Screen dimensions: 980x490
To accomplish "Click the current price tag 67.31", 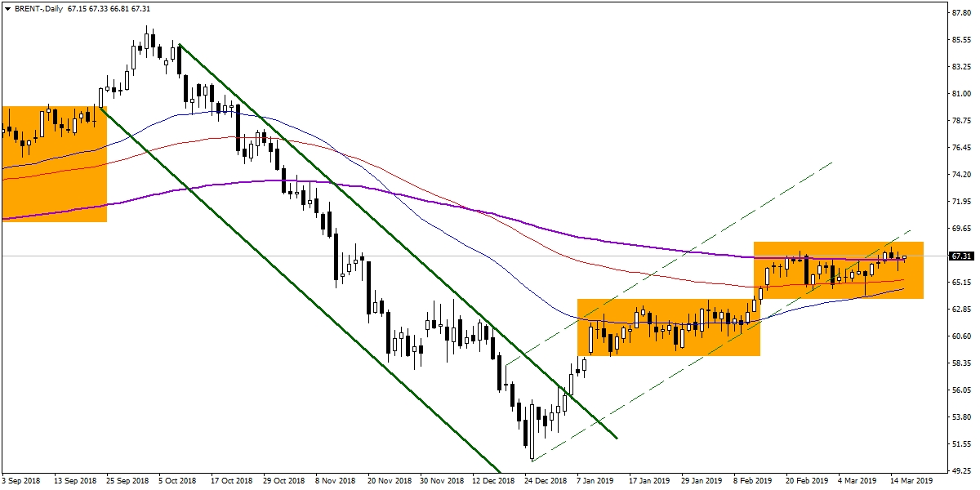I will click(960, 256).
